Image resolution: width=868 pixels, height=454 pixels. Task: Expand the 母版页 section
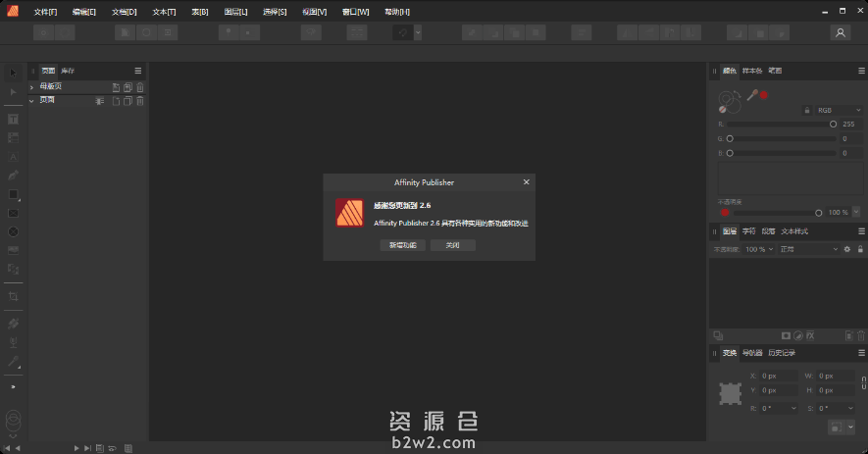(31, 87)
